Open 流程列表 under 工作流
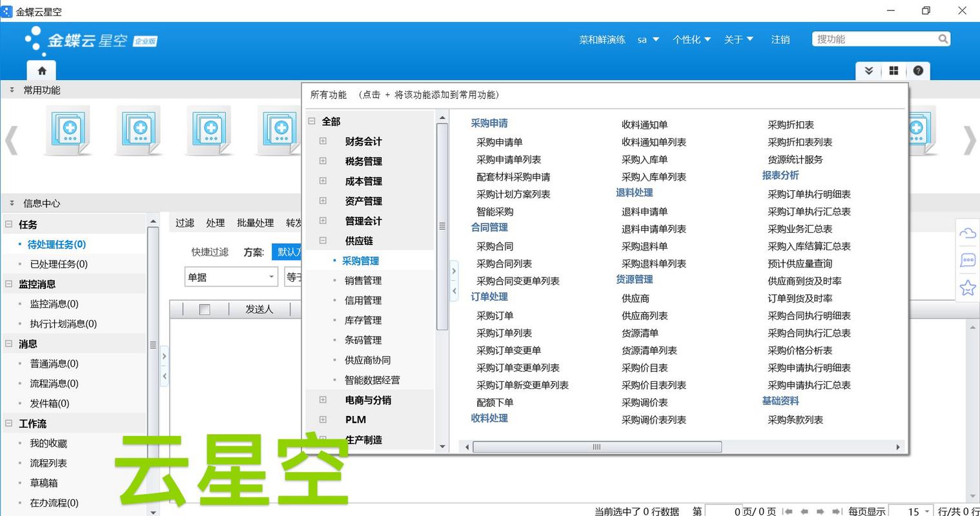The height and width of the screenshot is (516, 980). click(48, 463)
